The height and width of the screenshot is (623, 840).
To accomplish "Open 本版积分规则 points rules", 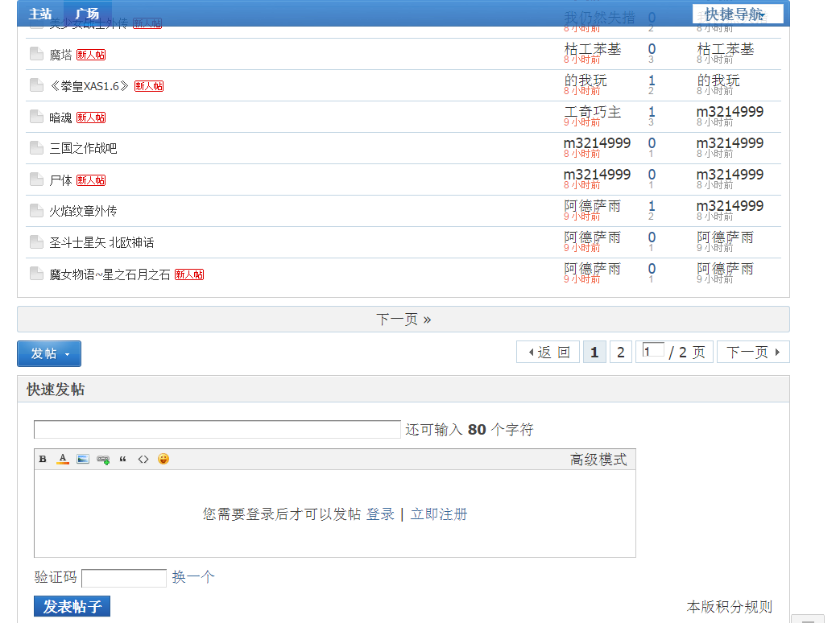I will (730, 607).
